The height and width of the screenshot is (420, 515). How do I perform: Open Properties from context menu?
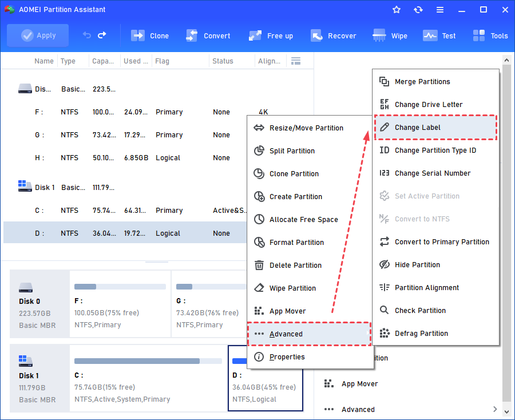pos(309,357)
